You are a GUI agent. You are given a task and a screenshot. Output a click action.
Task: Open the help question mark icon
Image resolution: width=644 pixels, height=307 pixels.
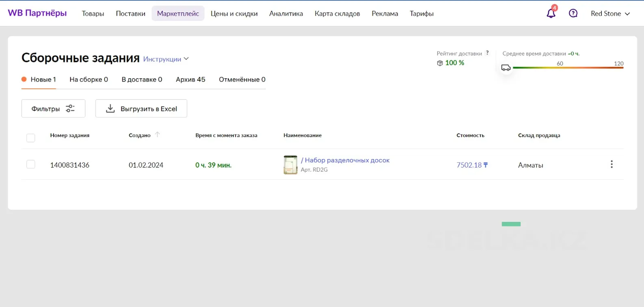[x=573, y=13]
